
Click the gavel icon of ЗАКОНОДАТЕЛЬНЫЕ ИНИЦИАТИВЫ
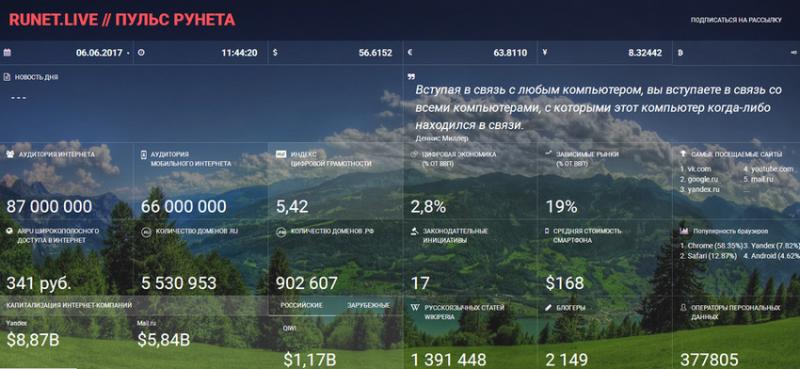tap(415, 231)
